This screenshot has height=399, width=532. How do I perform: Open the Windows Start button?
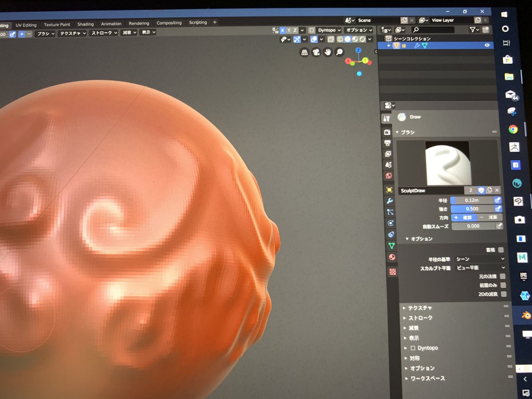coord(505,14)
